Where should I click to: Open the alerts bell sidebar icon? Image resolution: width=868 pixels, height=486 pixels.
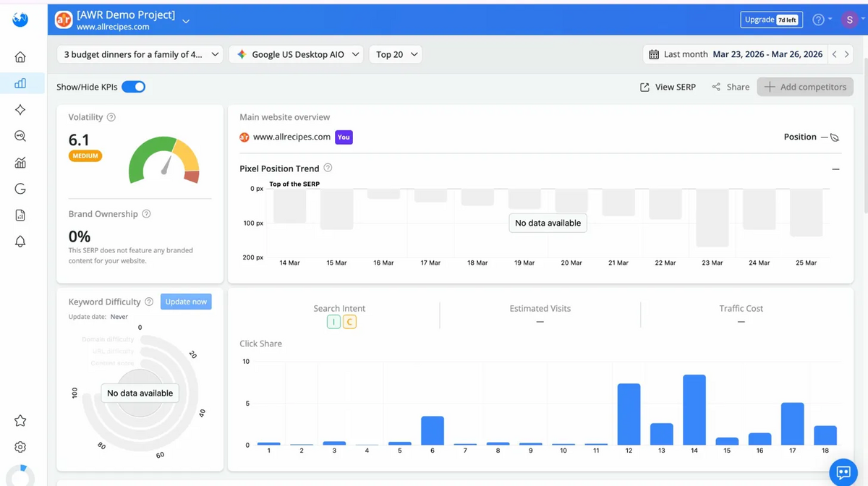click(20, 242)
